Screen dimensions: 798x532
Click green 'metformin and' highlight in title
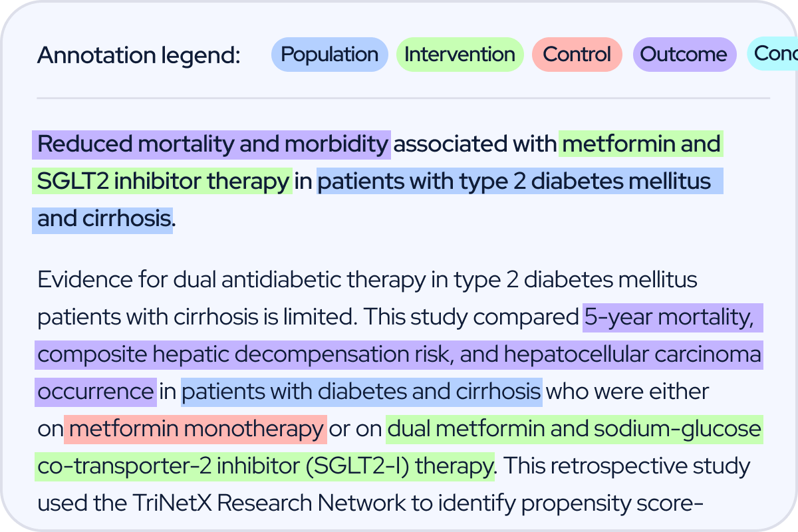click(641, 144)
